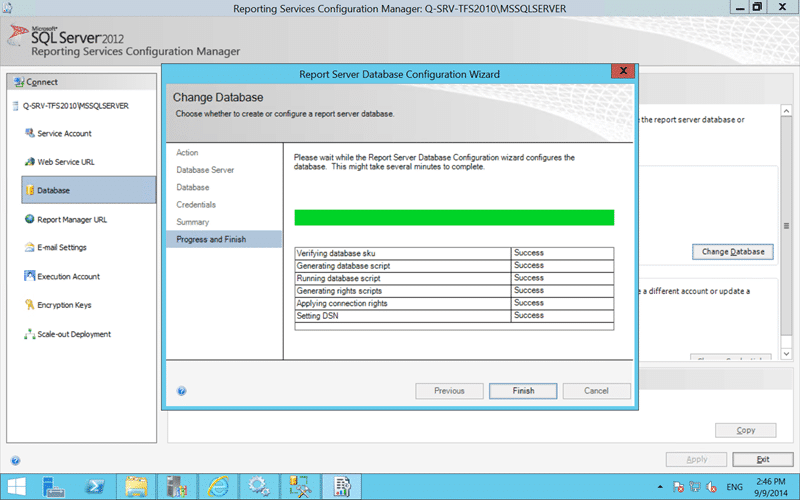The height and width of the screenshot is (500, 800).
Task: Select the Q-SRV-TFS2010\MSSQLSERVER server node
Action: pyautogui.click(x=75, y=106)
